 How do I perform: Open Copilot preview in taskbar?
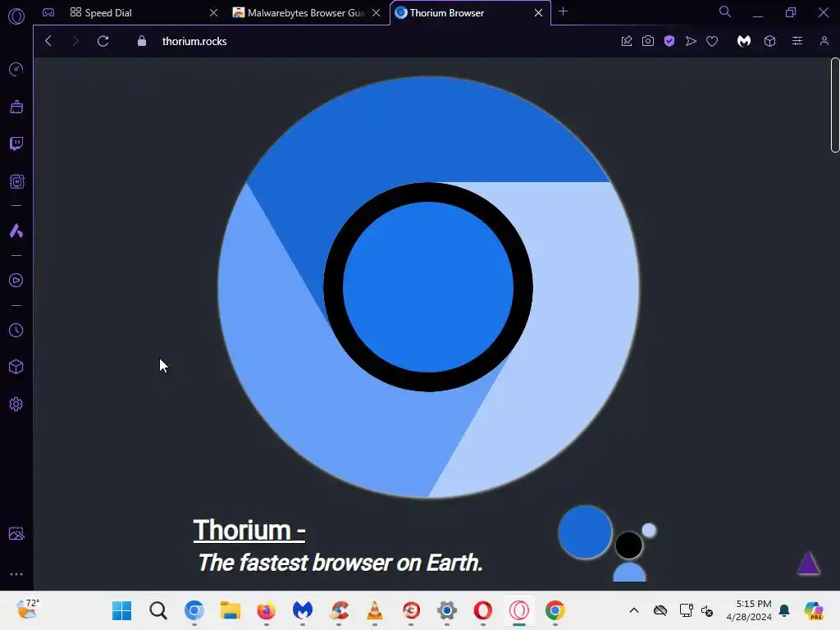[814, 610]
